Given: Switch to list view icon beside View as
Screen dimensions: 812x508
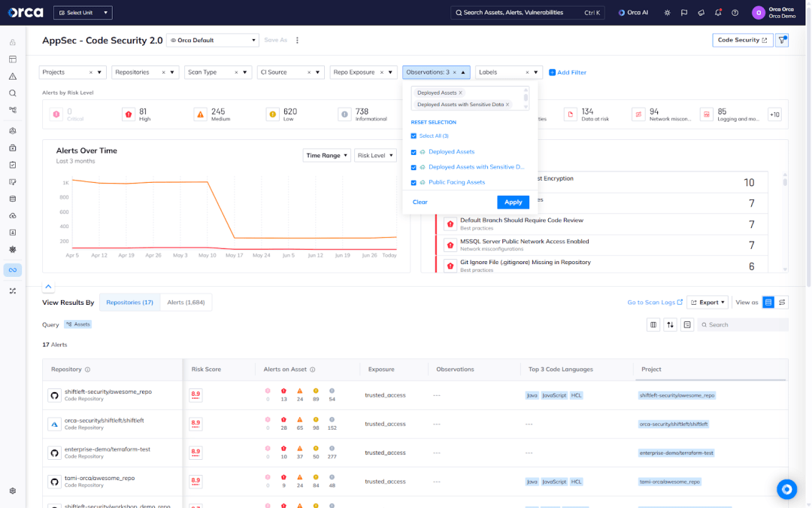Looking at the screenshot, I should 768,303.
